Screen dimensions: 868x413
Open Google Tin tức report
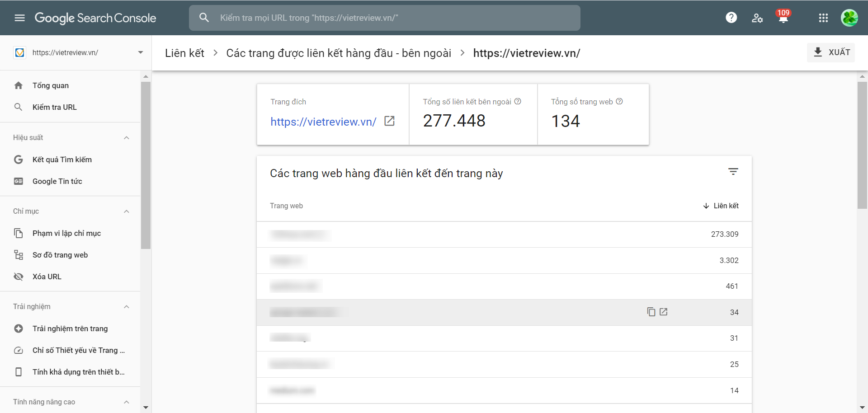pos(57,181)
